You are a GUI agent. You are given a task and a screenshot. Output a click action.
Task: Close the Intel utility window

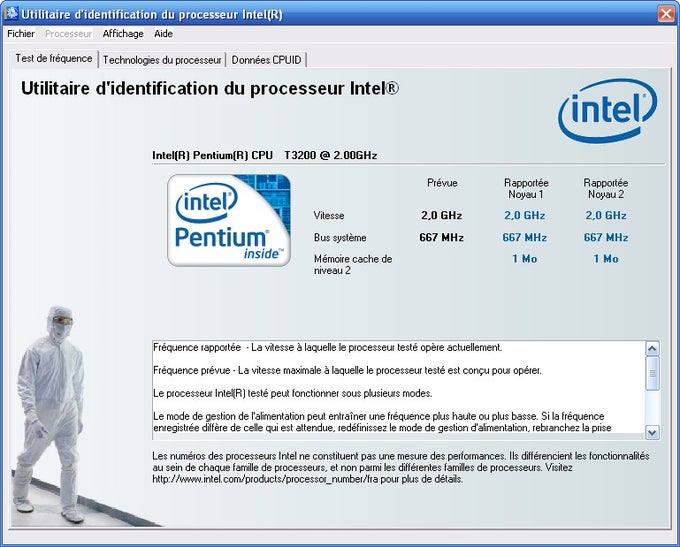tap(666, 14)
